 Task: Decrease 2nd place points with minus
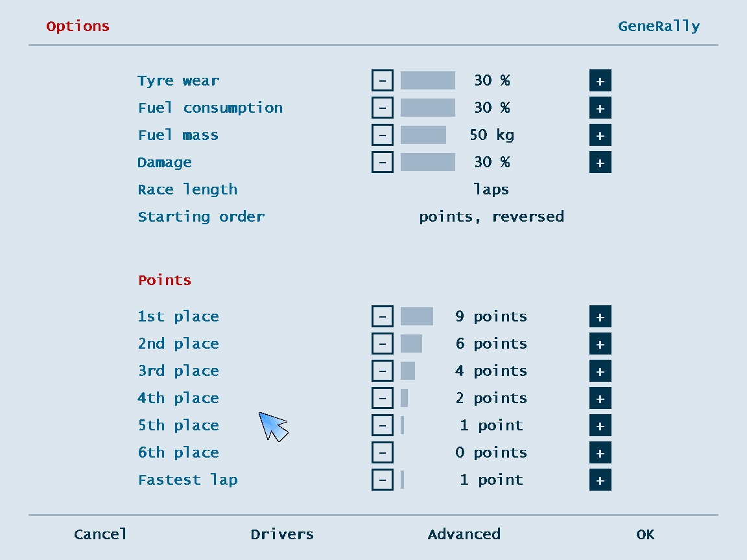click(x=382, y=344)
